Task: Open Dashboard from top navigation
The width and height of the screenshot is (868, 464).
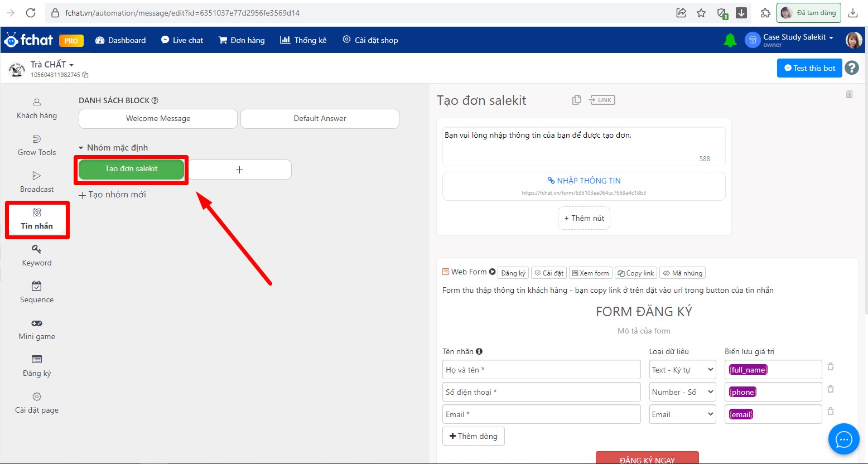Action: tap(120, 40)
